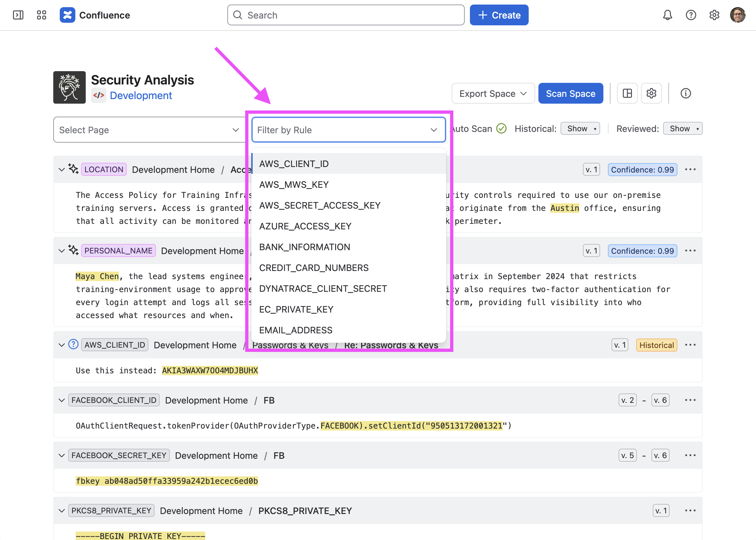
Task: Open the notifications bell
Action: (x=667, y=15)
